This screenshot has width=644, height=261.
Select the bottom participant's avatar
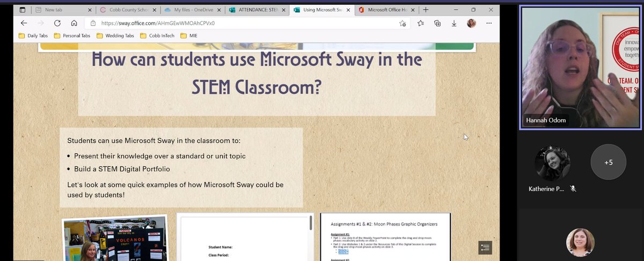[x=580, y=243]
